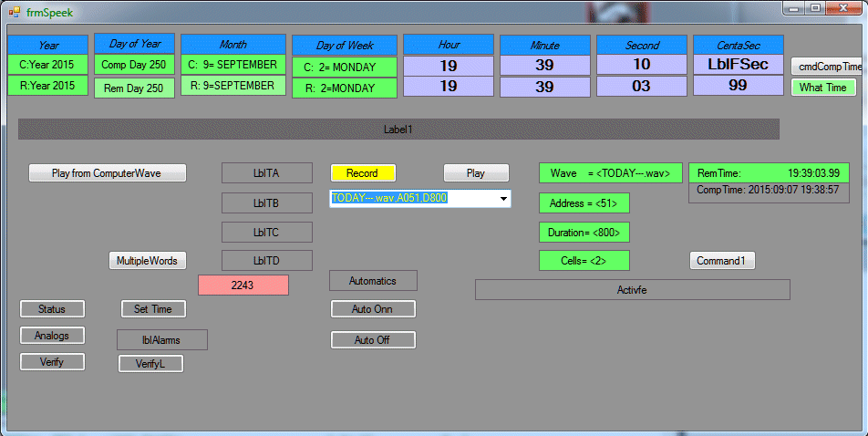Click Play from ComputerWave button
Screen dimensions: 868x436
tap(108, 172)
